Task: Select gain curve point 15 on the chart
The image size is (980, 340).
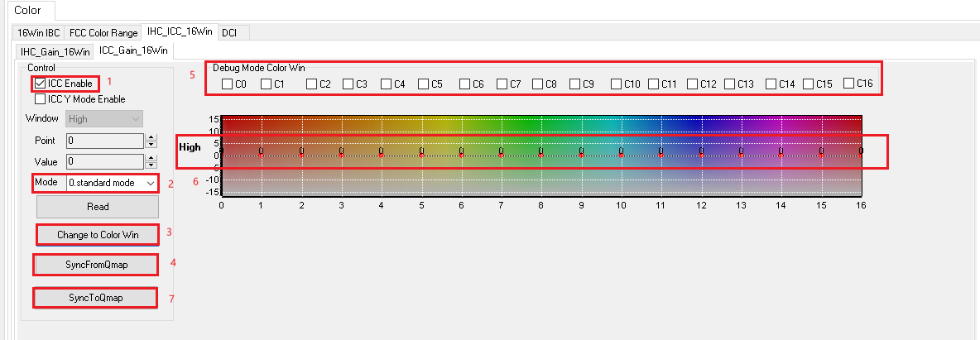Action: [x=821, y=154]
